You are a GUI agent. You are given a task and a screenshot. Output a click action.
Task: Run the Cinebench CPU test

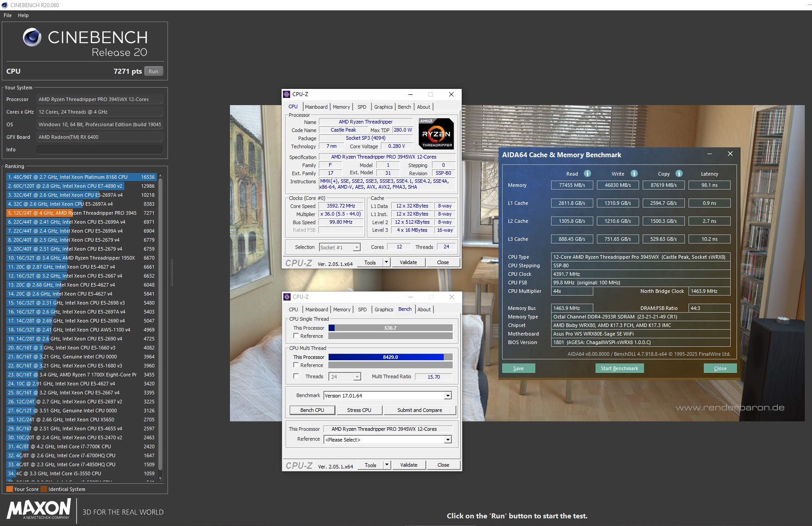pos(154,71)
